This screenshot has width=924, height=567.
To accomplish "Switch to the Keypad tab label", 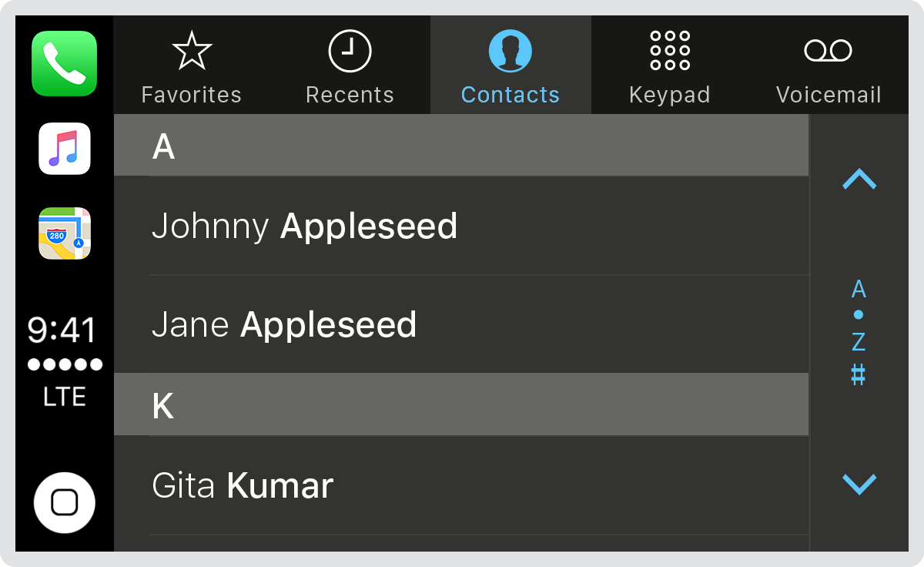I will 669,95.
